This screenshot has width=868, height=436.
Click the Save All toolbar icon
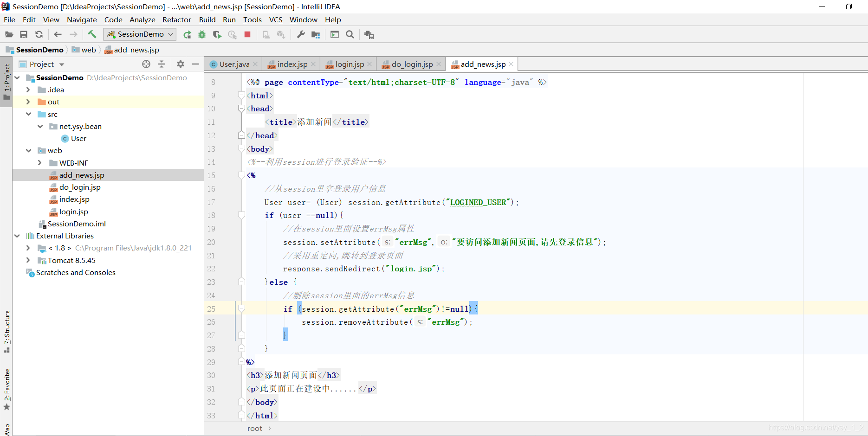point(24,34)
